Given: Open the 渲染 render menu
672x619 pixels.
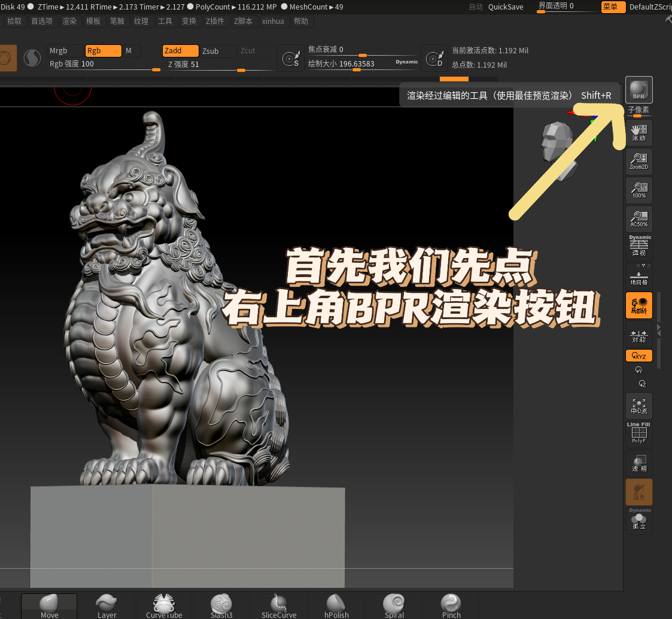Looking at the screenshot, I should click(69, 21).
